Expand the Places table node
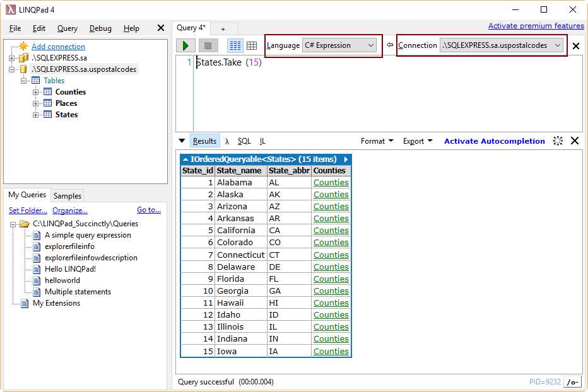 click(x=35, y=103)
